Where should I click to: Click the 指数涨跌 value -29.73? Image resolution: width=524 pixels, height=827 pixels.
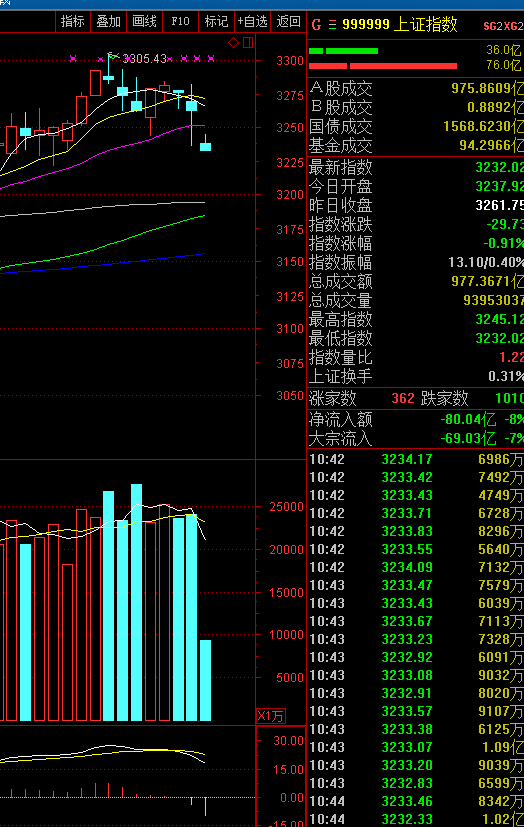[x=504, y=225]
